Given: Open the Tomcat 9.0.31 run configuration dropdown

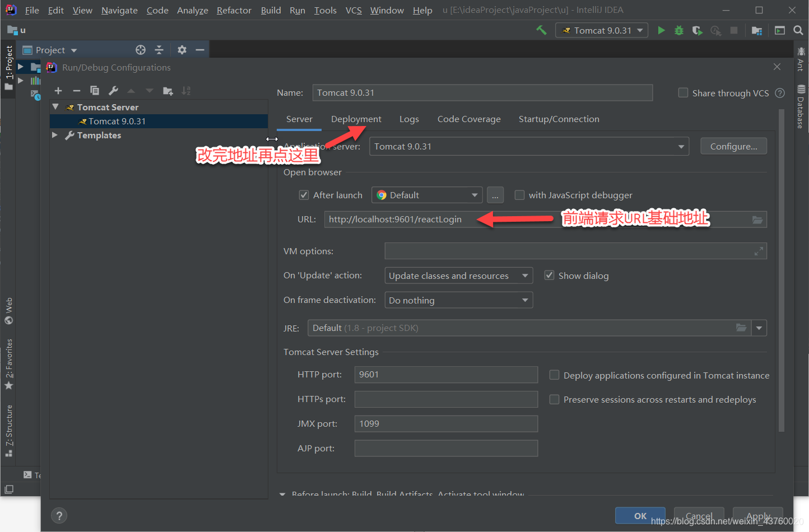Looking at the screenshot, I should (602, 30).
